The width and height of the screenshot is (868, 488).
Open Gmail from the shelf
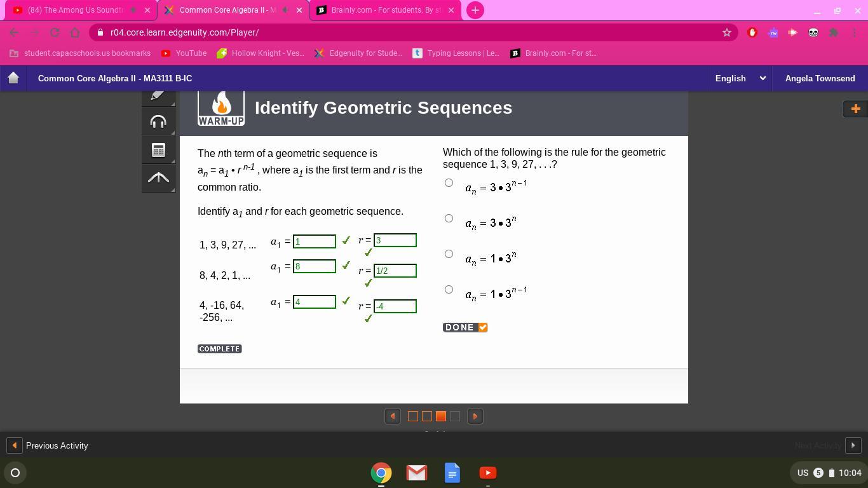click(417, 473)
